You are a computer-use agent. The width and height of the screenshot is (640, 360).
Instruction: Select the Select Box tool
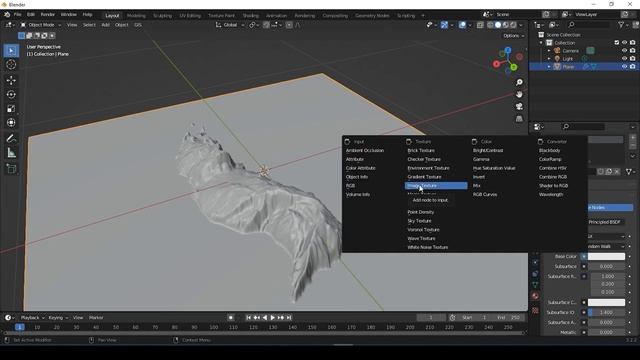(11, 51)
